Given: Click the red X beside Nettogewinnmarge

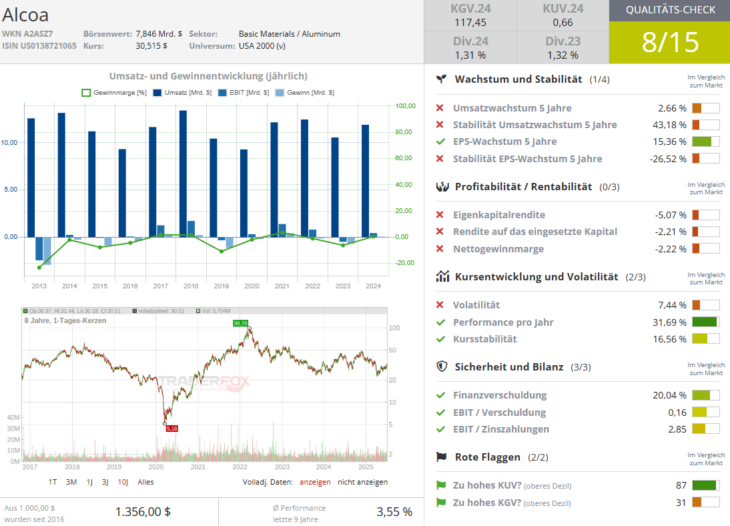Looking at the screenshot, I should (439, 249).
